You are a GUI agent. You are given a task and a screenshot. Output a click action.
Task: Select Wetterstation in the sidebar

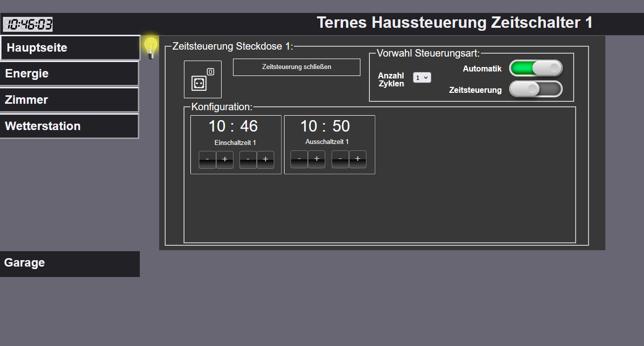click(x=69, y=126)
